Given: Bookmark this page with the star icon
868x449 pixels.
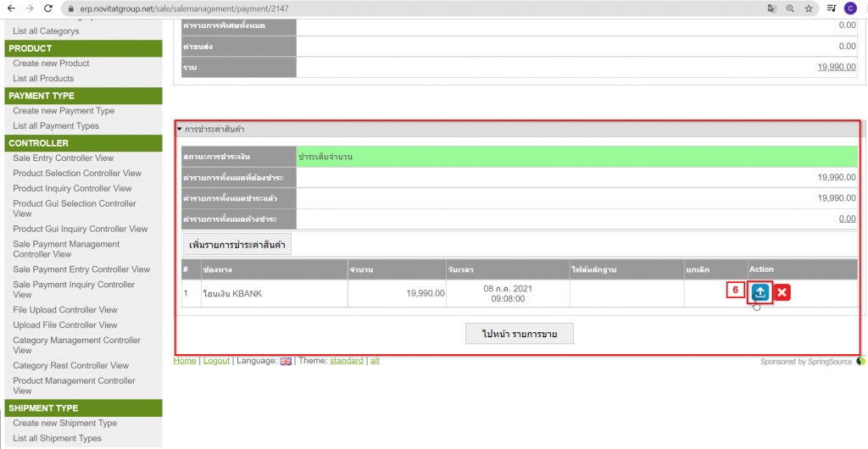Looking at the screenshot, I should pos(809,8).
